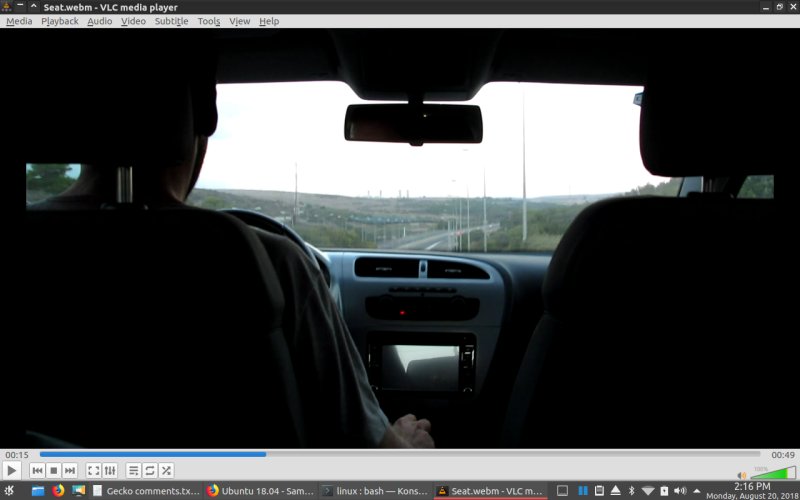Switch to Ubuntu 18.04 Firefox window

tap(261, 491)
